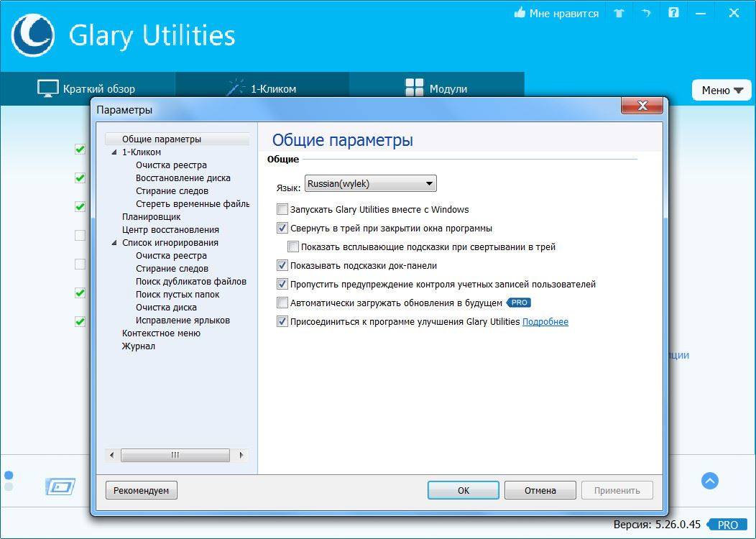Click the thumbs-up 'Мне нравится' icon
756x539 pixels.
(520, 13)
